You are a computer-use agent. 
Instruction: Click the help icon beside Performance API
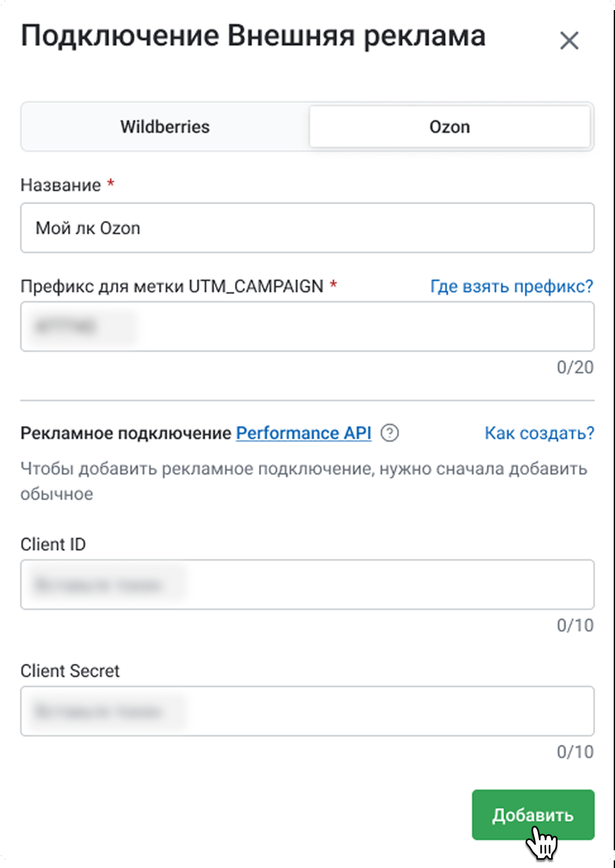point(390,433)
